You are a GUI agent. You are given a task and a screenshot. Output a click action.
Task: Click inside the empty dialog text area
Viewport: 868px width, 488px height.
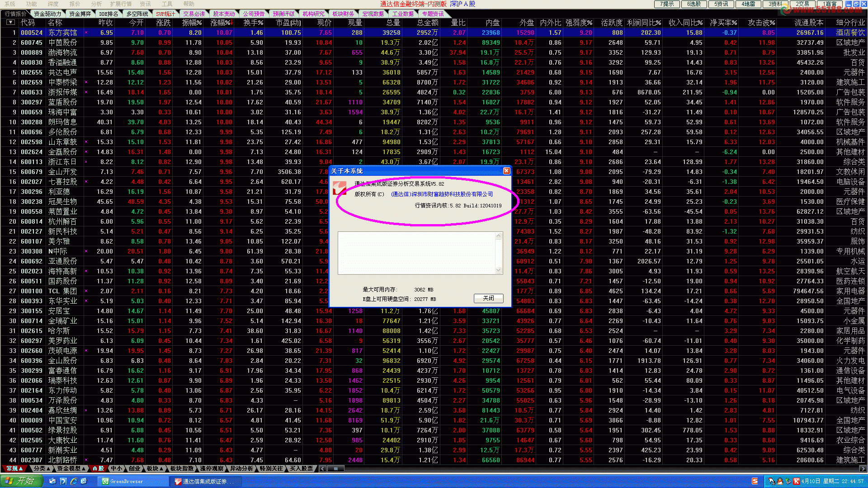pyautogui.click(x=416, y=253)
